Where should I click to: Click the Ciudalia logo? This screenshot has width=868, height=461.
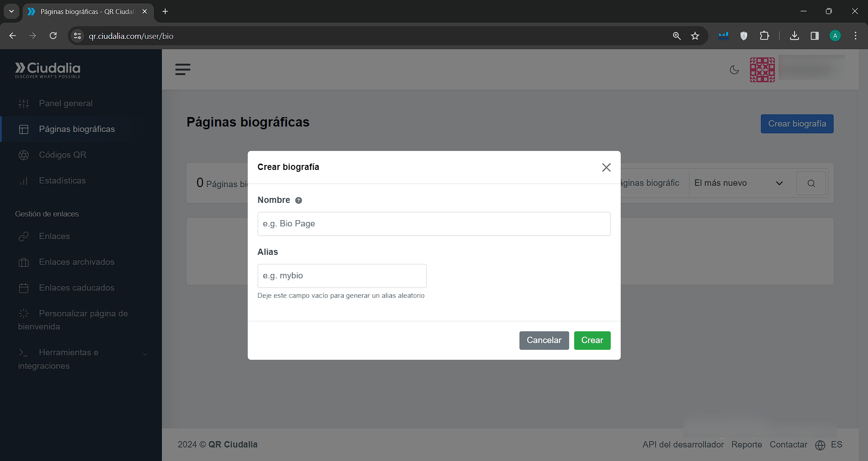[48, 70]
